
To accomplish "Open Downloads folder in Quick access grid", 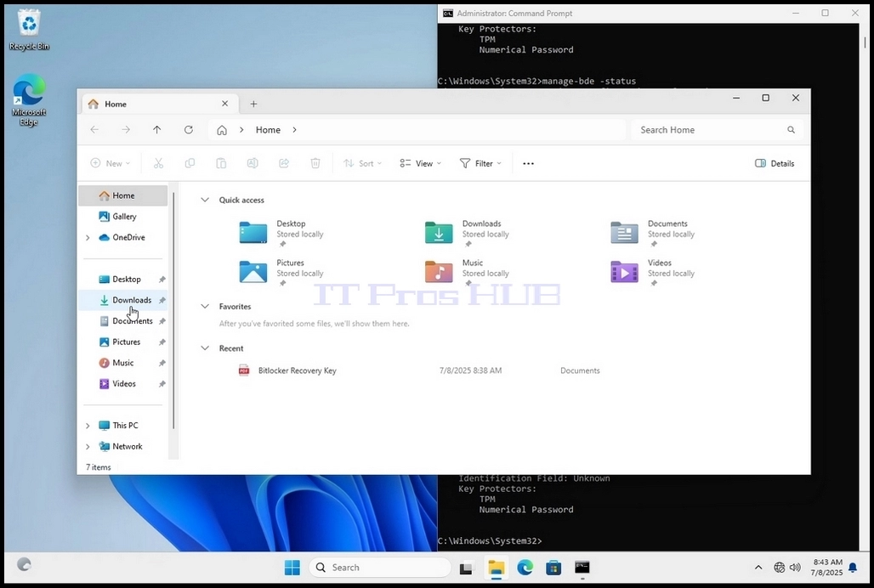I will pyautogui.click(x=439, y=232).
